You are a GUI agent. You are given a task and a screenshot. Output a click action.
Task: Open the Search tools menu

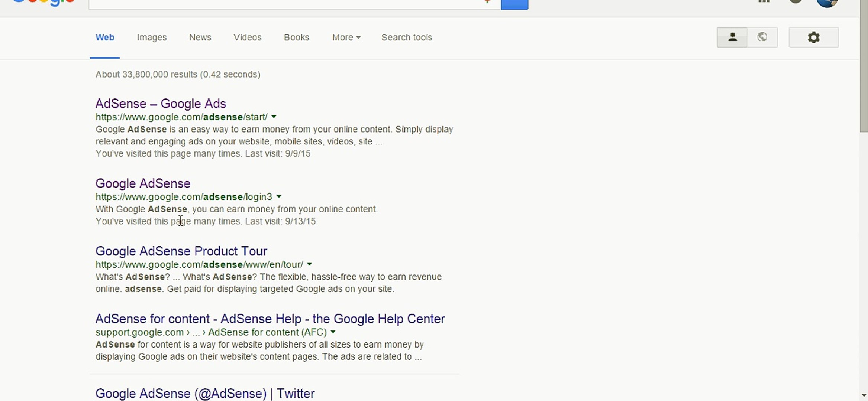click(x=406, y=38)
